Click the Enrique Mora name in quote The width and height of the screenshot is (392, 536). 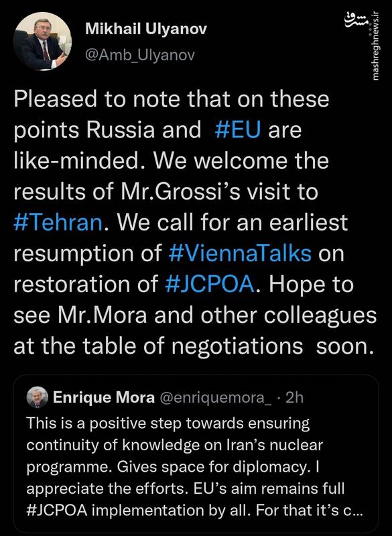click(x=104, y=397)
